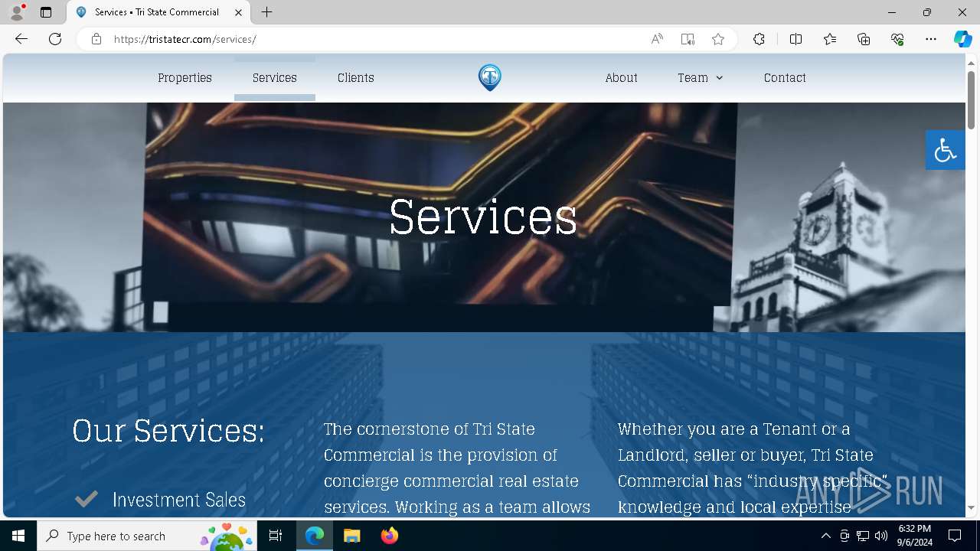Open the tab actions menu icon
The height and width of the screenshot is (551, 980).
click(46, 12)
